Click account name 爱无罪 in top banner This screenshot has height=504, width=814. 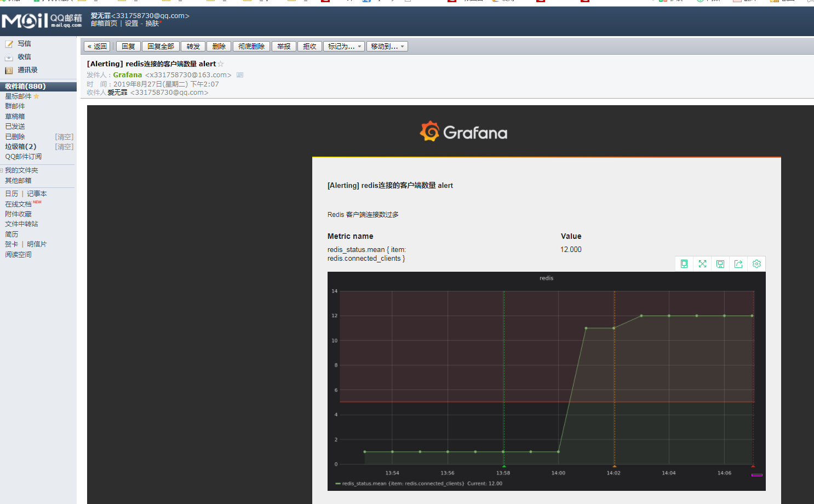click(101, 16)
